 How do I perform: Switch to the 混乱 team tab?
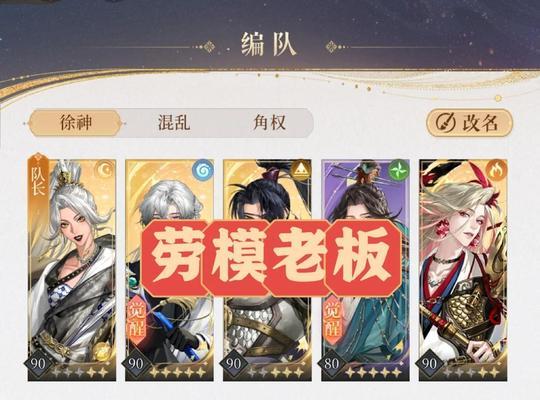[174, 123]
